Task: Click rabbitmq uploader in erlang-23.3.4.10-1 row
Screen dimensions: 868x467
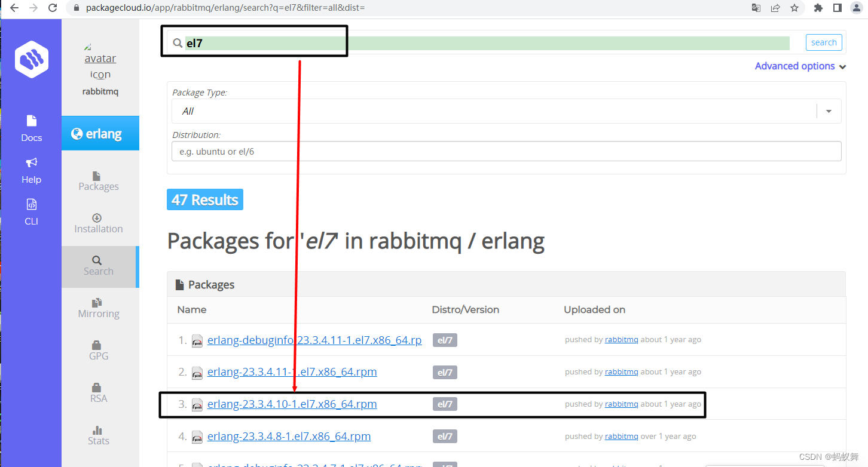Action: pos(621,404)
